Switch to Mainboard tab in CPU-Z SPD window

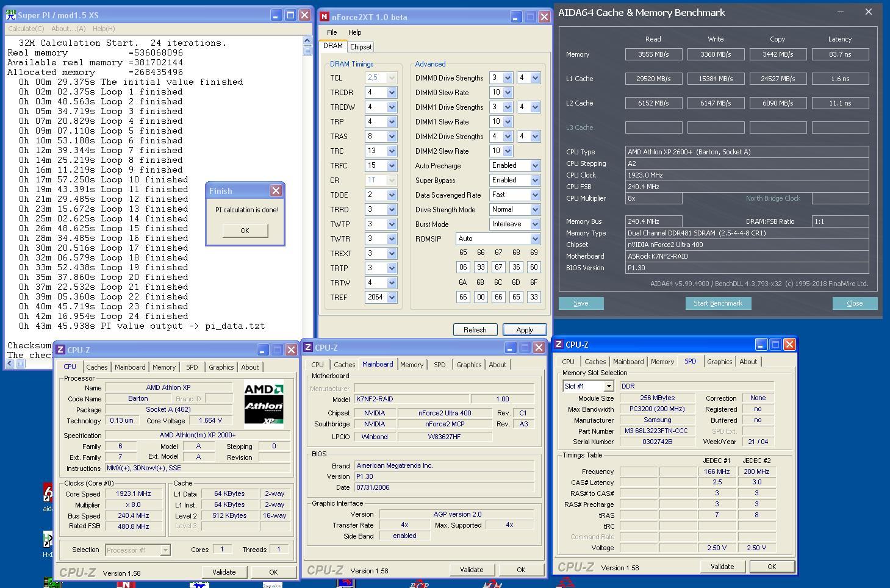(x=628, y=362)
